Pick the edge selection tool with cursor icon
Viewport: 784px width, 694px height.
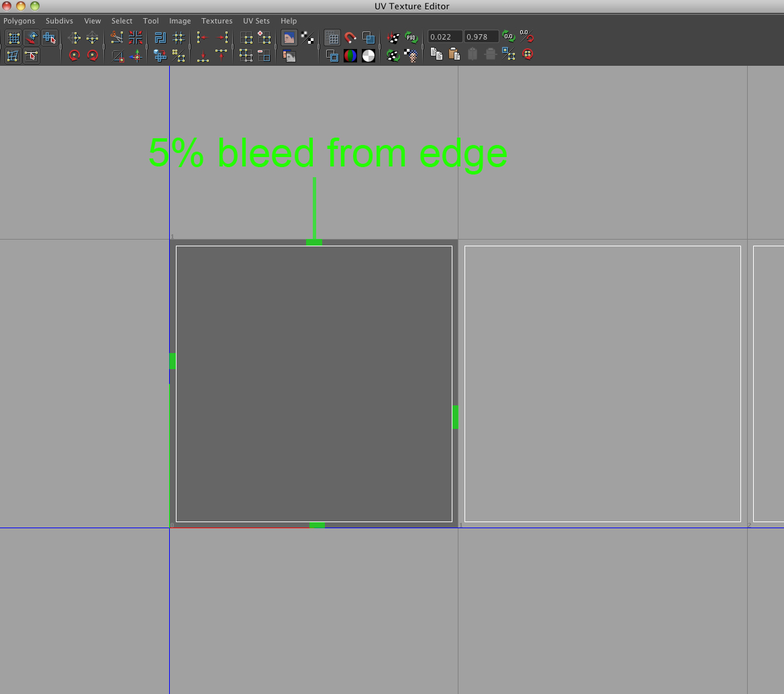click(32, 56)
